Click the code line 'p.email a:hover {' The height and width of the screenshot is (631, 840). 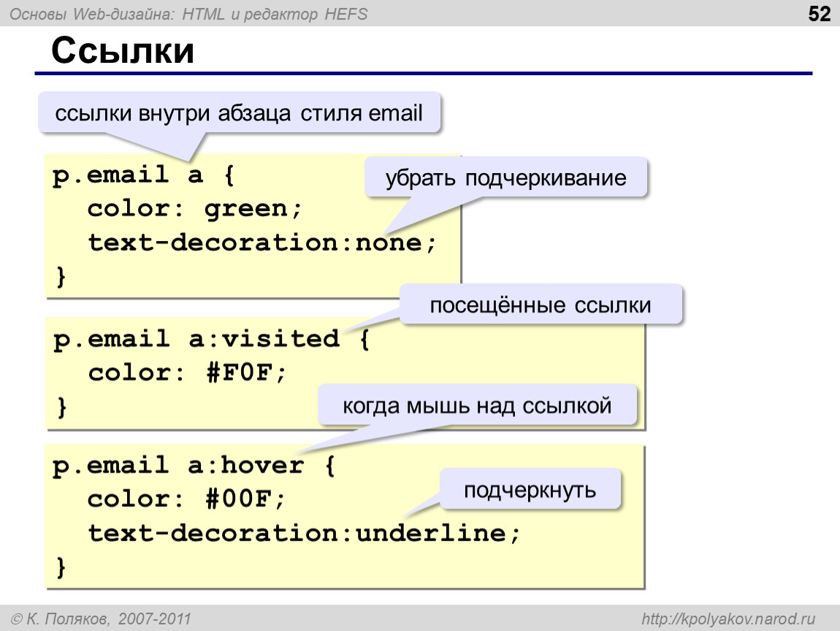point(194,465)
